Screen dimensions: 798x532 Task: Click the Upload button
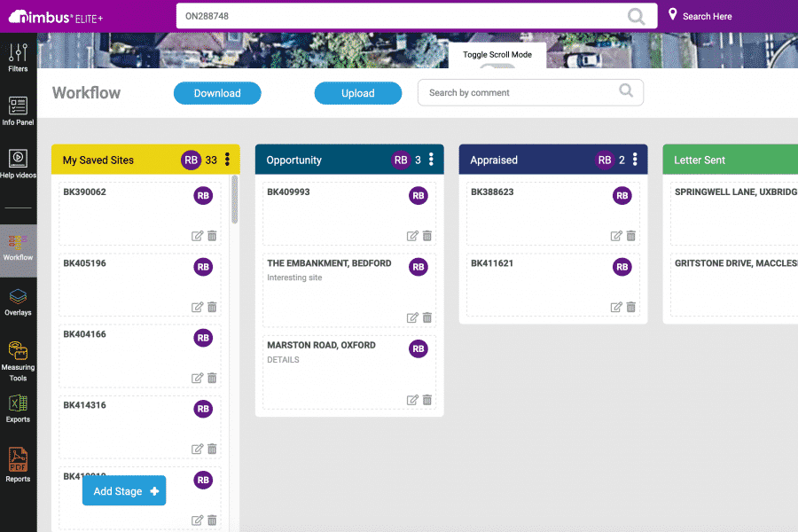point(358,92)
